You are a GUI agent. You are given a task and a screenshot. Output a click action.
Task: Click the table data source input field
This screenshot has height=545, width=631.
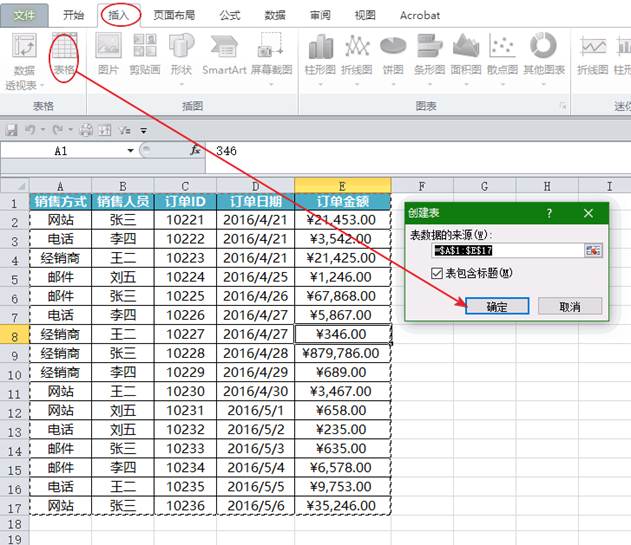tap(507, 251)
